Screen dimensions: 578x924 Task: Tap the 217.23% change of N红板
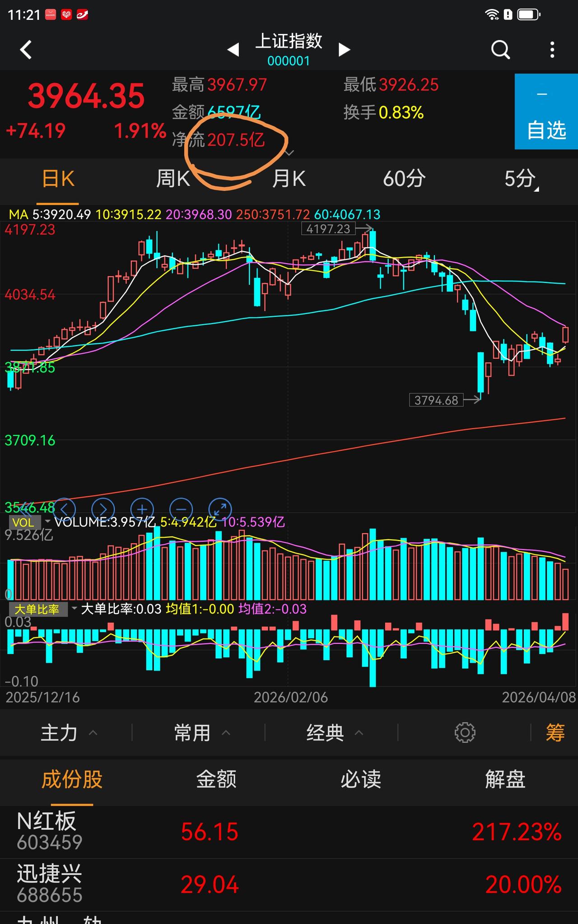tap(517, 832)
